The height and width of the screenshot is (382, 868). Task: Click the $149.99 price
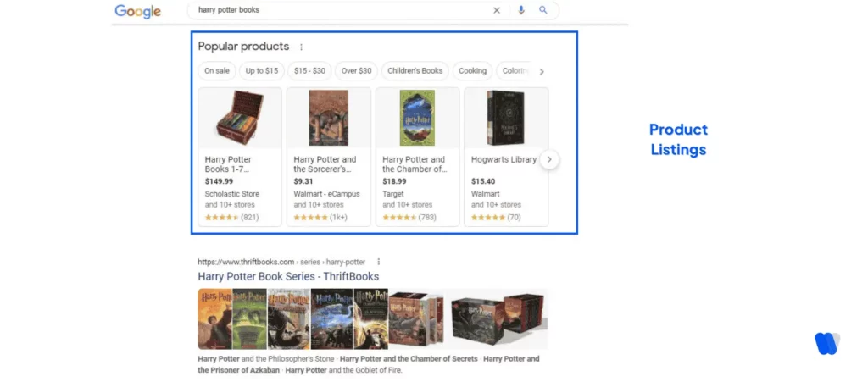pos(219,181)
